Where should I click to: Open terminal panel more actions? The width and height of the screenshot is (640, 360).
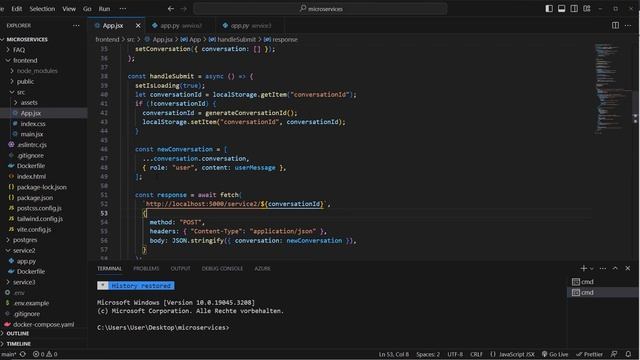pyautogui.click(x=602, y=268)
